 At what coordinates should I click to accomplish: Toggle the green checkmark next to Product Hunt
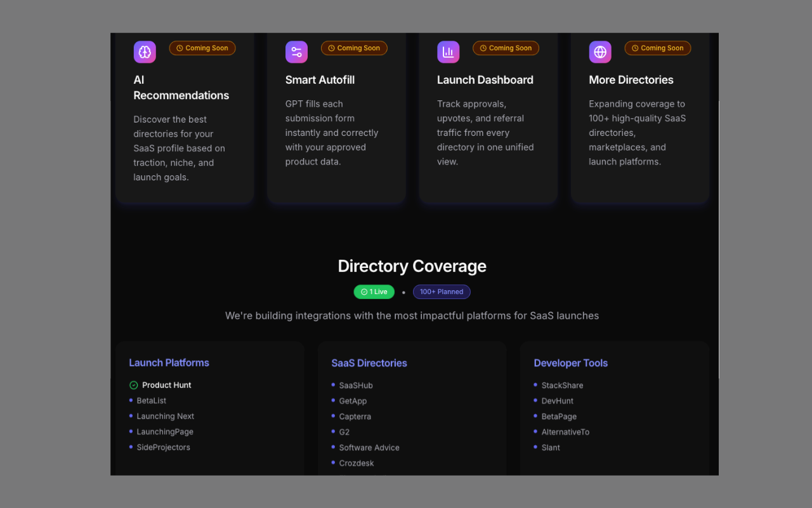click(132, 385)
